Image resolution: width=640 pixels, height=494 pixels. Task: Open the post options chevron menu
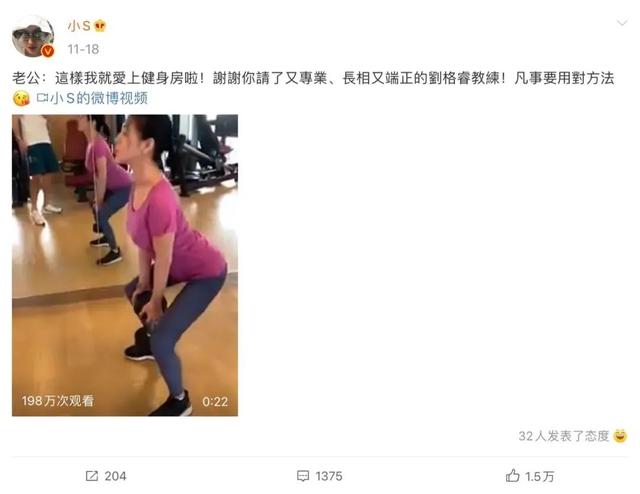tap(622, 23)
